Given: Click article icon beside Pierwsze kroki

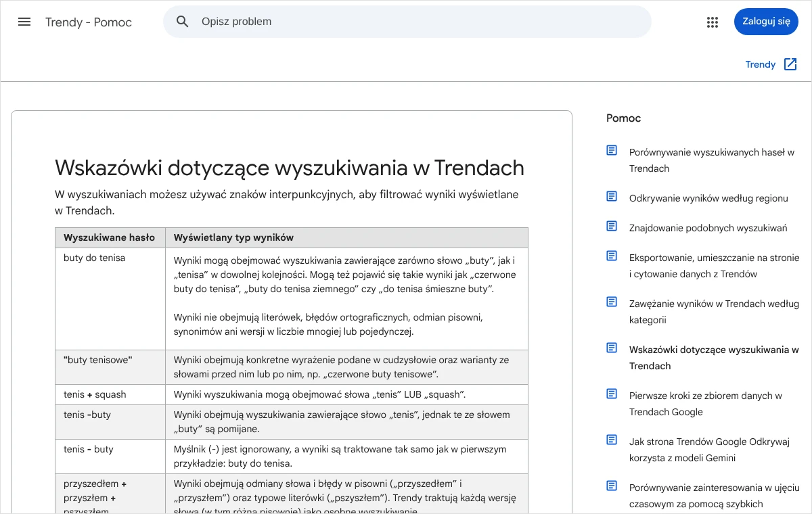Looking at the screenshot, I should (x=612, y=394).
